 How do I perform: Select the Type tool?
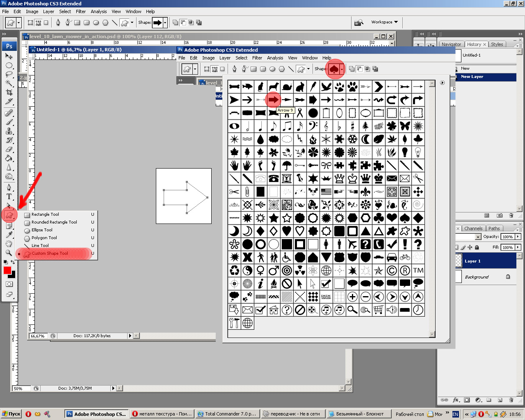tap(9, 196)
